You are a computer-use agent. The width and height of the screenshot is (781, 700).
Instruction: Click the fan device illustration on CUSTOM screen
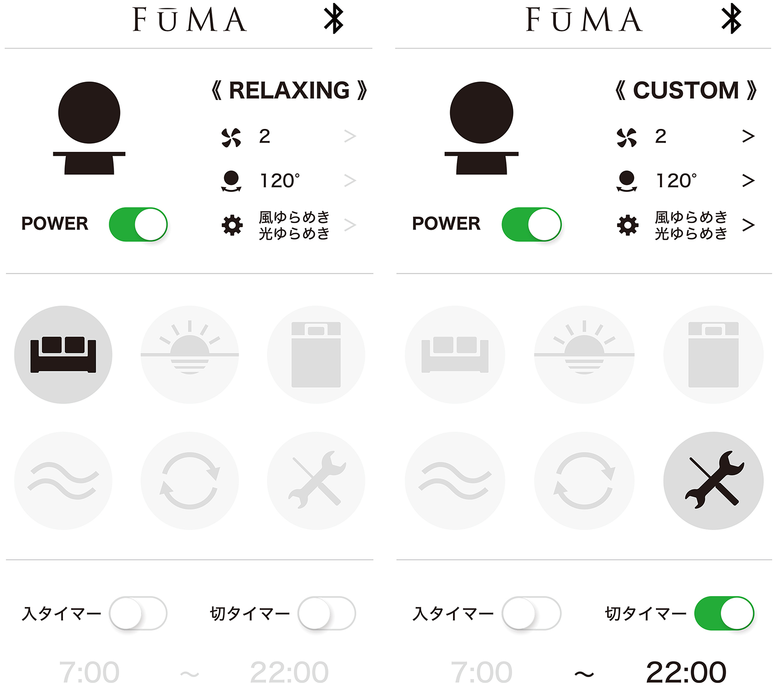coord(481,128)
